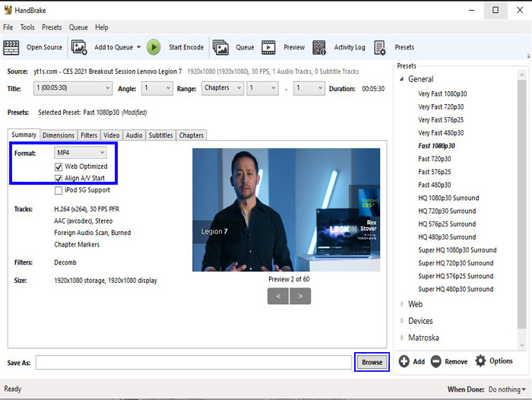
Task: Switch to the Chapters tab
Action: [192, 135]
